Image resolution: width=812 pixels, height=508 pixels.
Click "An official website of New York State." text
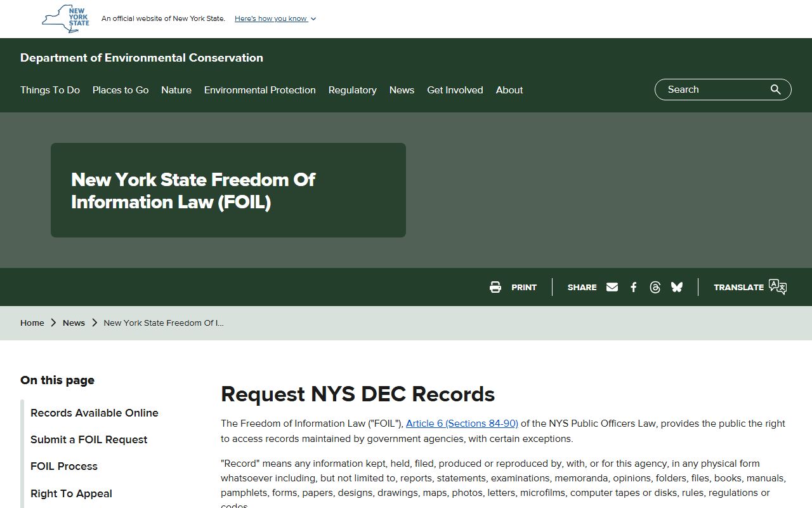(163, 18)
